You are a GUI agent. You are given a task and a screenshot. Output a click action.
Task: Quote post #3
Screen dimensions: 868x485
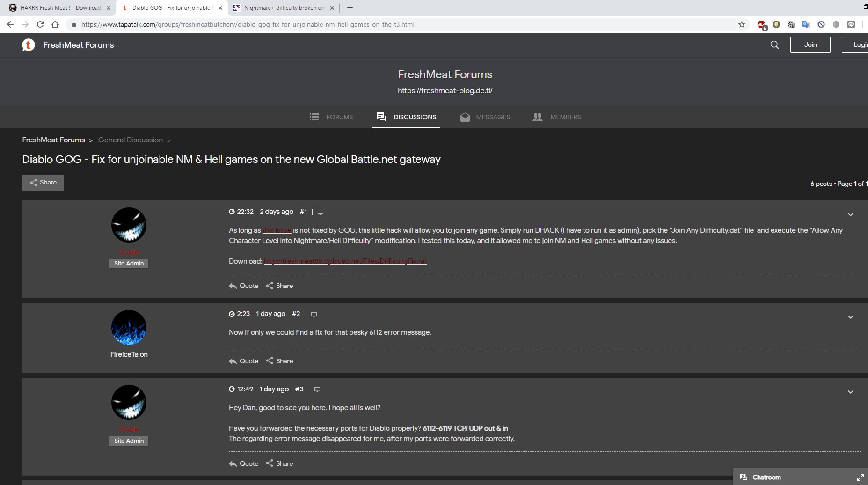pyautogui.click(x=244, y=463)
